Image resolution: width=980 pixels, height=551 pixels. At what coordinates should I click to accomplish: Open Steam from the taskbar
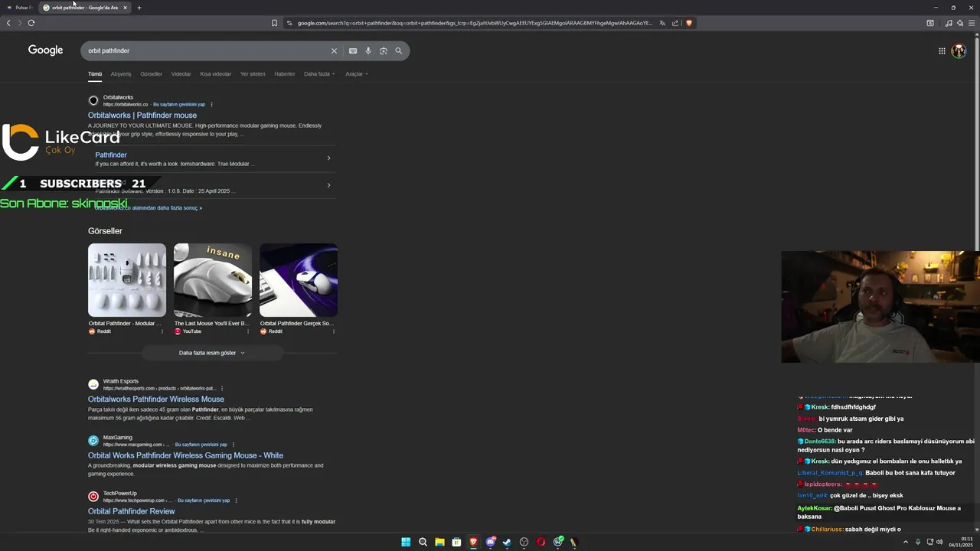point(507,542)
